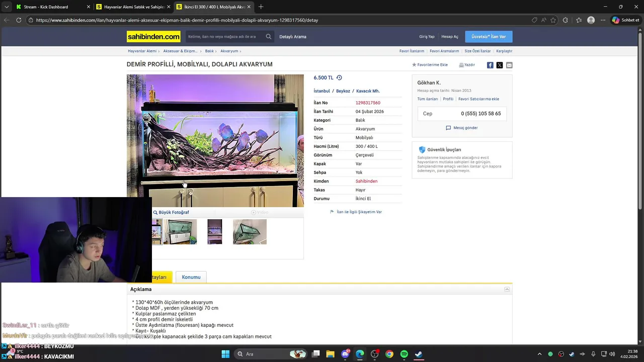Viewport: 644px width, 362px height.
Task: Open File Explorer from taskbar
Action: [x=331, y=354]
